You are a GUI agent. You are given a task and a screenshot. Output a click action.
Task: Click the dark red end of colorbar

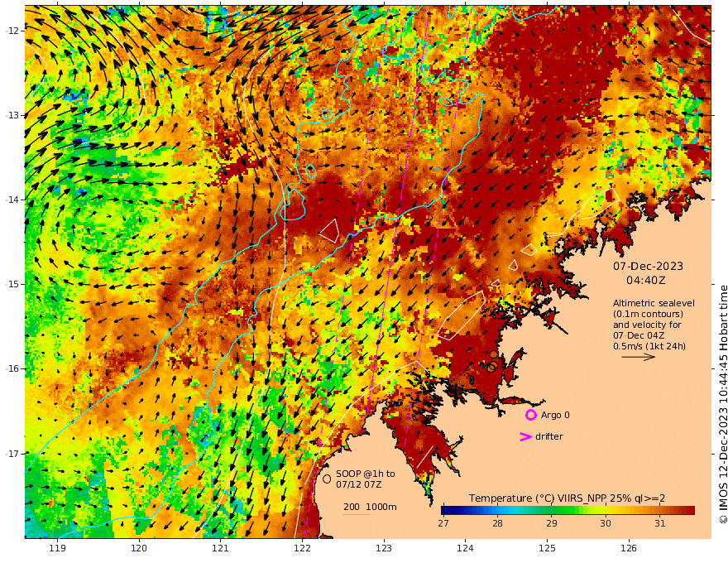coord(691,510)
